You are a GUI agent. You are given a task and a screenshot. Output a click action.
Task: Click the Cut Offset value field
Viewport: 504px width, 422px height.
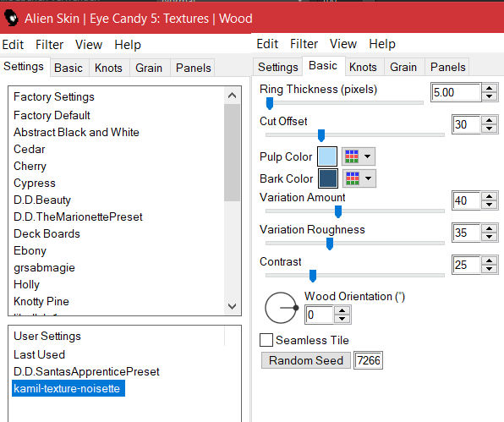pyautogui.click(x=467, y=124)
